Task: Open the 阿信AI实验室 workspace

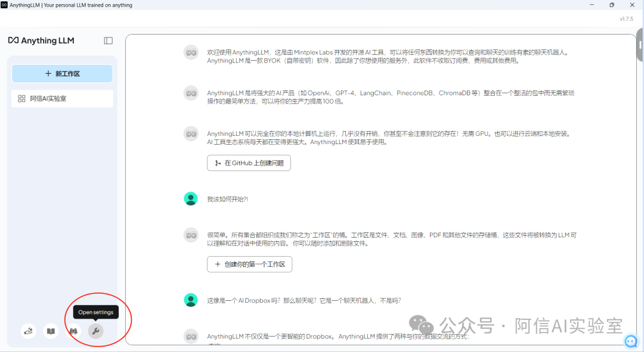Action: point(62,98)
